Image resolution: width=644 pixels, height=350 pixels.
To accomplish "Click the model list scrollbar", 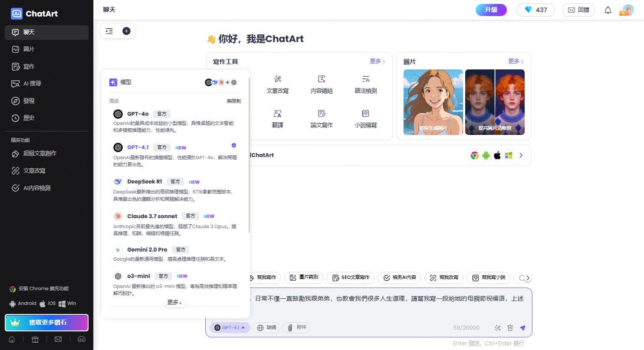I will 249,155.
